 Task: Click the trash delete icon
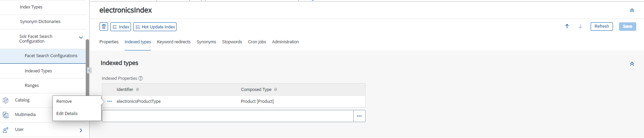tap(104, 27)
